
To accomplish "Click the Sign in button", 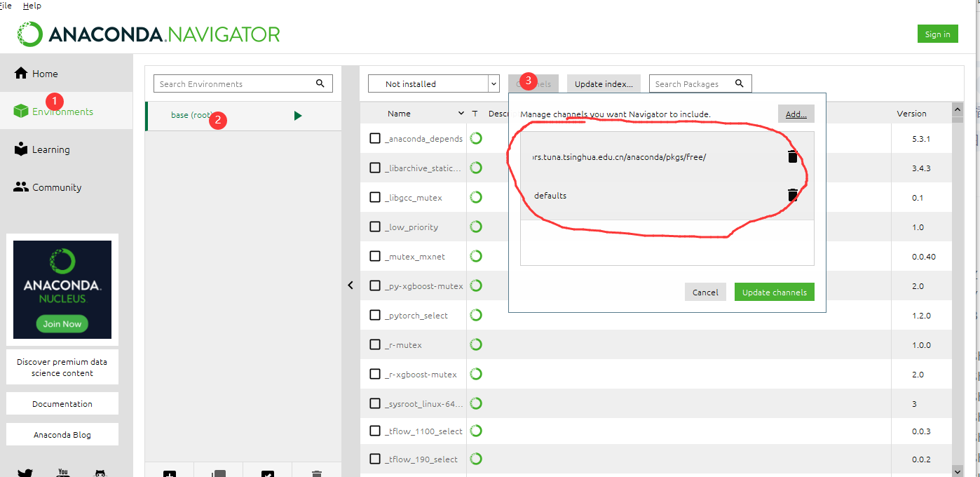I will [x=937, y=34].
